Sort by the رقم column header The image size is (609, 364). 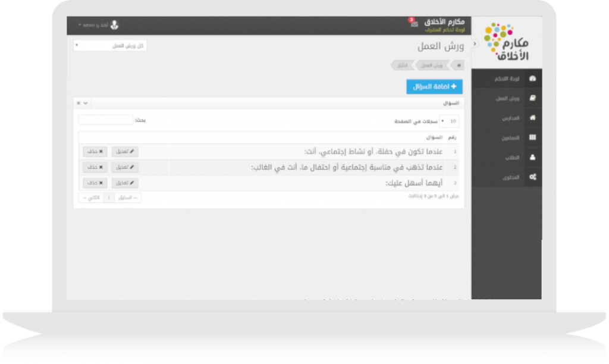click(452, 137)
